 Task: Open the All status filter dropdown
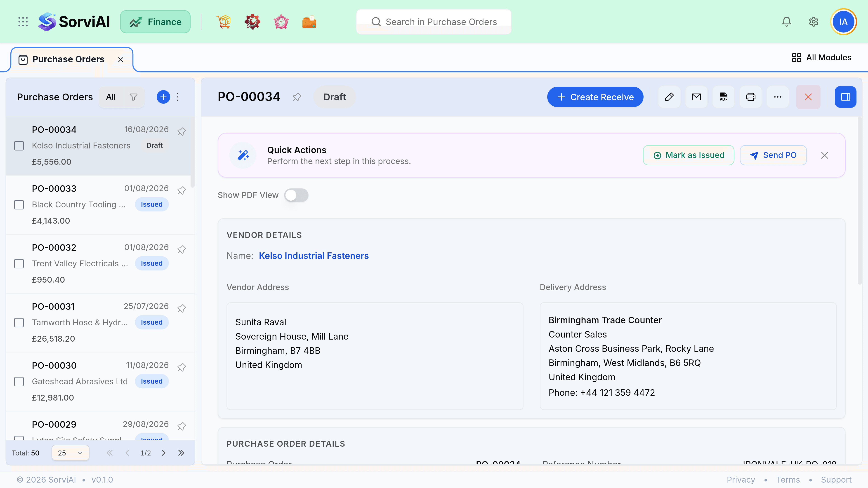click(x=111, y=97)
